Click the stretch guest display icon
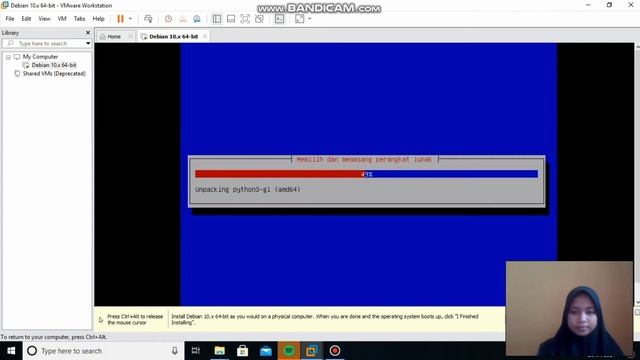 [x=300, y=19]
